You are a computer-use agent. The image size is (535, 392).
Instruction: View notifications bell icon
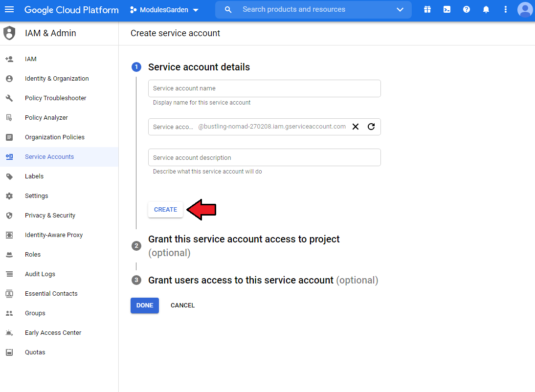tap(486, 10)
